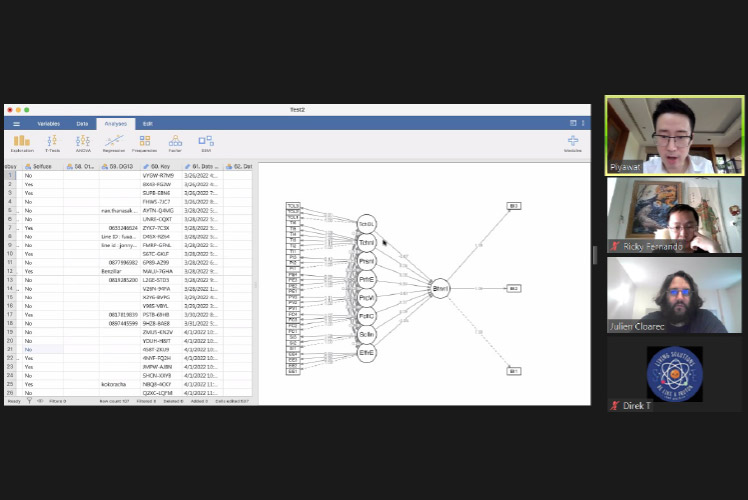Open the vertical three-dots options menu
The width and height of the screenshot is (748, 500).
pos(583,123)
